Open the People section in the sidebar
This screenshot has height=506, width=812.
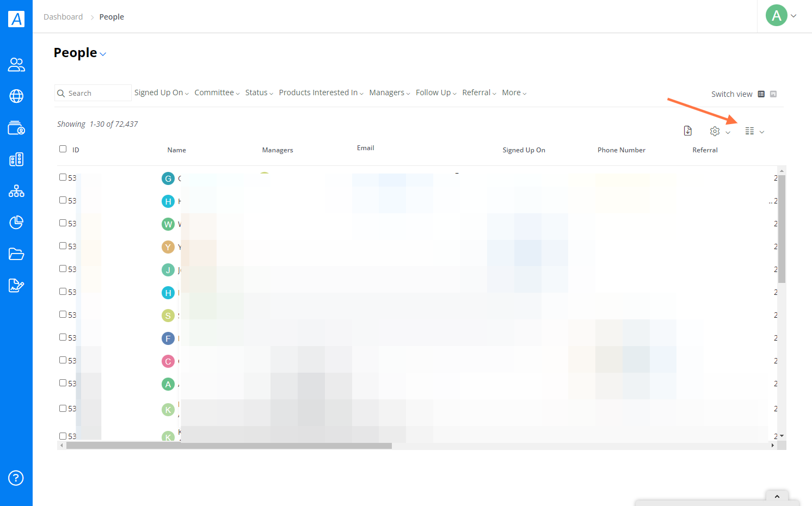16,65
